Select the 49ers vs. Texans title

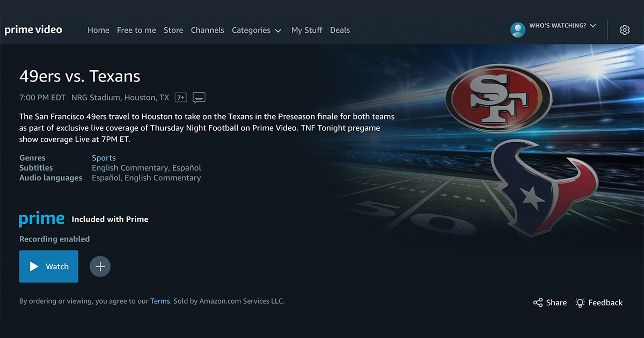[80, 76]
